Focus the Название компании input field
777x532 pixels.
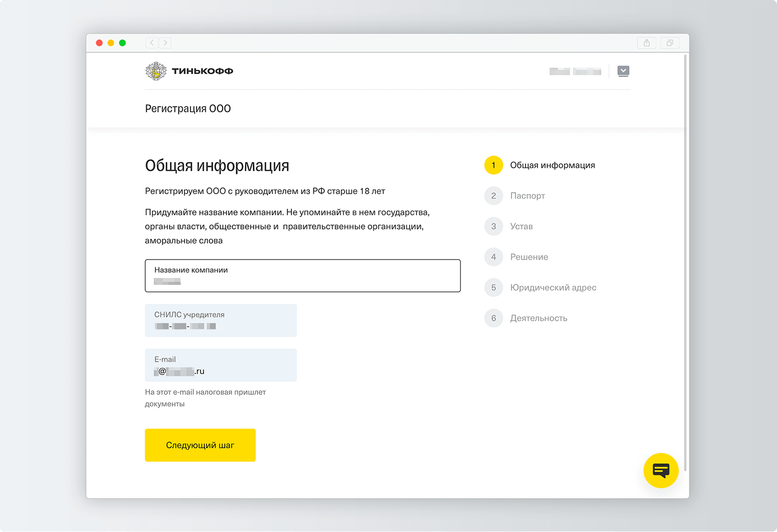[302, 276]
